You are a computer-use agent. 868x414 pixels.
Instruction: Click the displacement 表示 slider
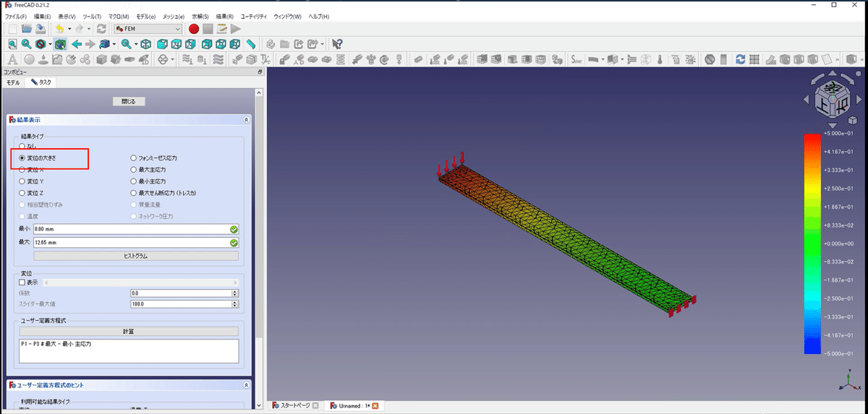tap(140, 283)
